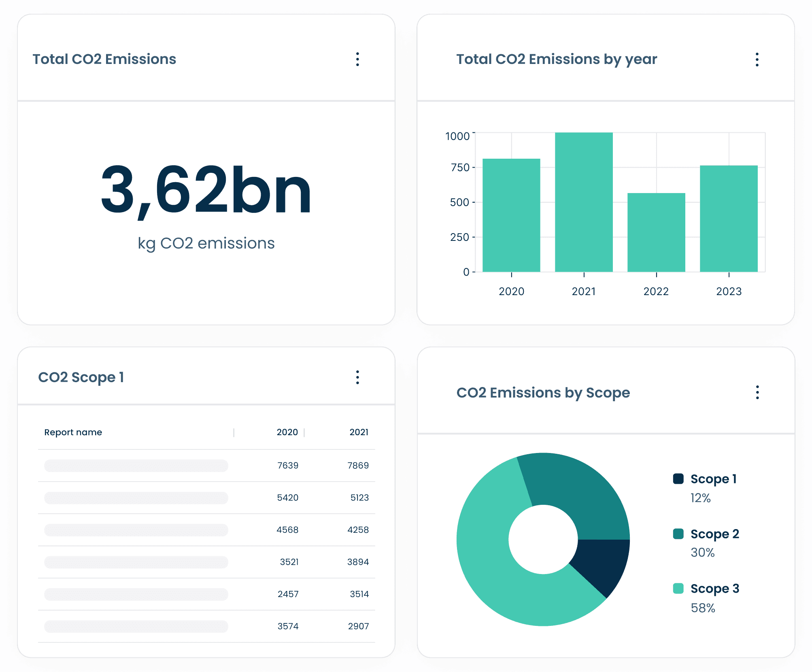Click the 2907 table cell
This screenshot has height=672, width=812.
[x=359, y=626]
